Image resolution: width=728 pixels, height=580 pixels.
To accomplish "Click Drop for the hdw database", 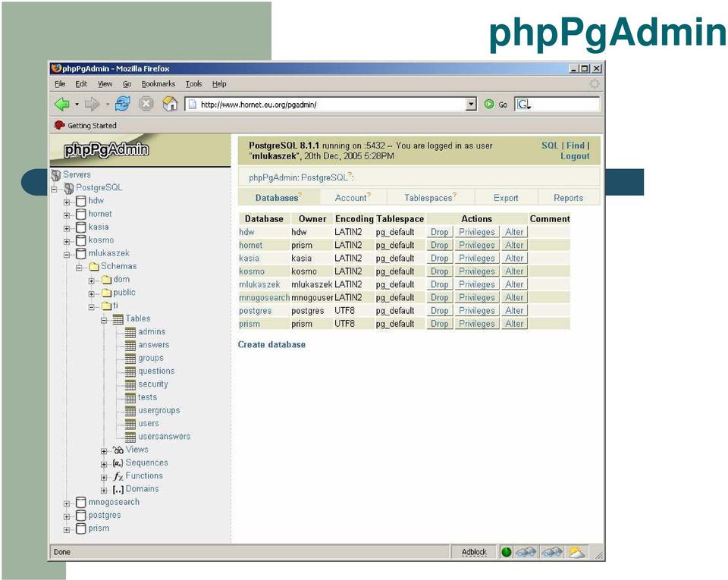I will tap(439, 232).
